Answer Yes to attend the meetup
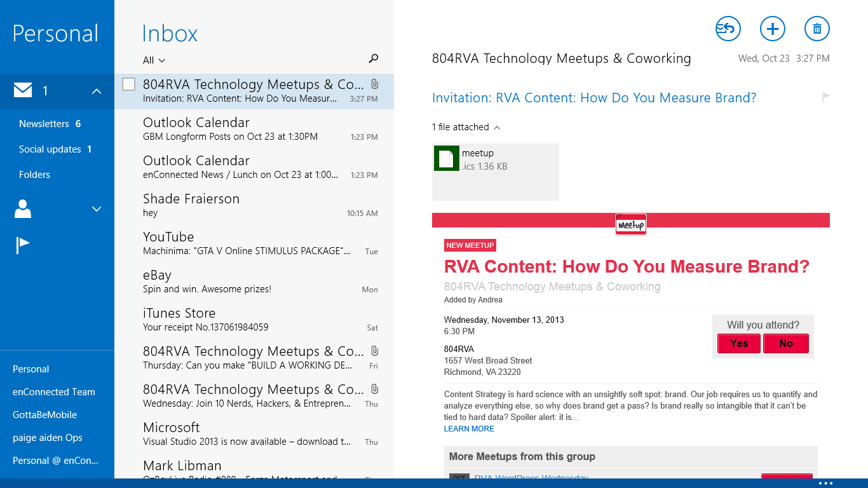 [739, 344]
